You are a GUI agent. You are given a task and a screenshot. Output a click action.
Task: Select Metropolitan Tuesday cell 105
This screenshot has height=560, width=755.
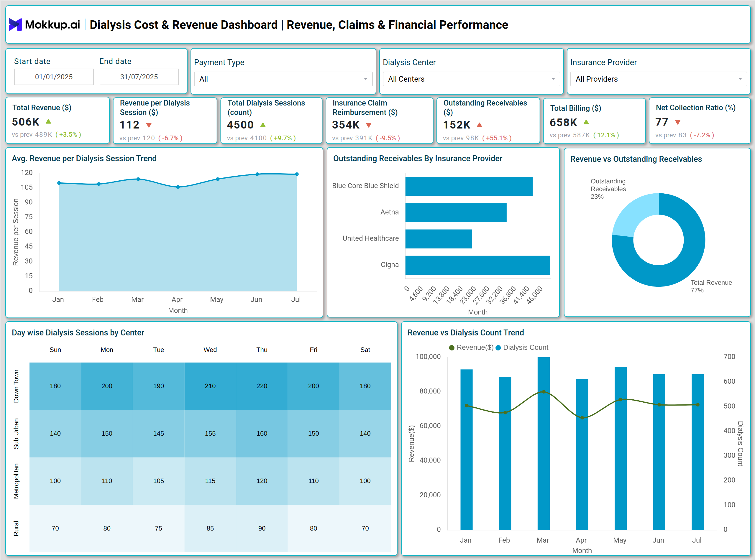pyautogui.click(x=158, y=481)
